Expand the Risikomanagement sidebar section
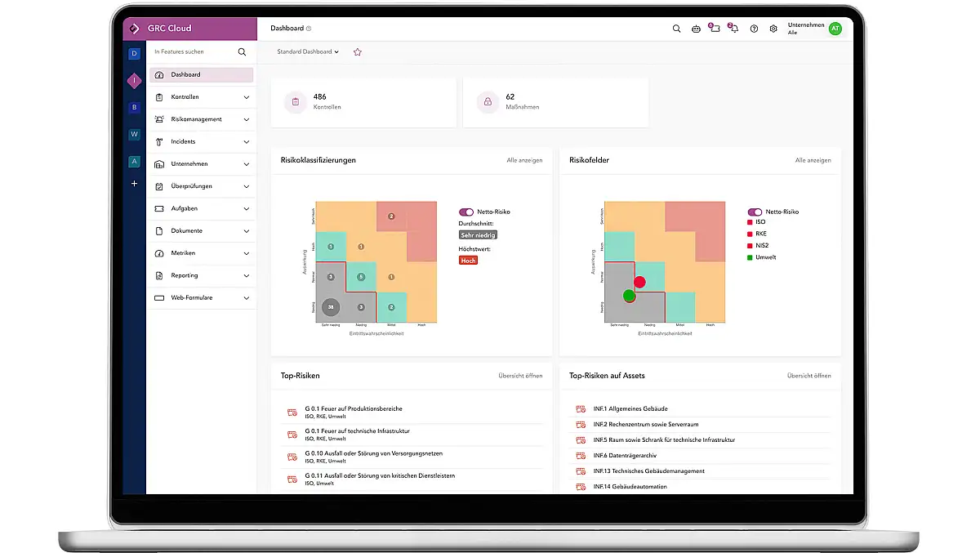The height and width of the screenshot is (553, 980). (201, 119)
